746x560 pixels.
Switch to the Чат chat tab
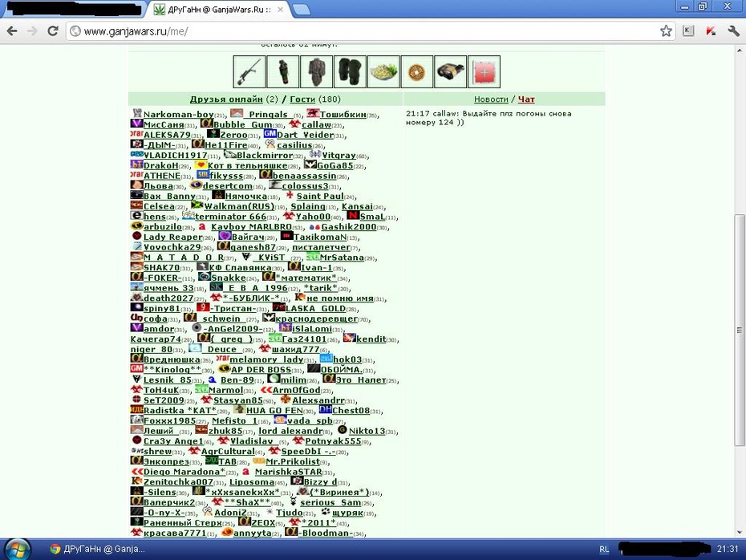click(526, 99)
